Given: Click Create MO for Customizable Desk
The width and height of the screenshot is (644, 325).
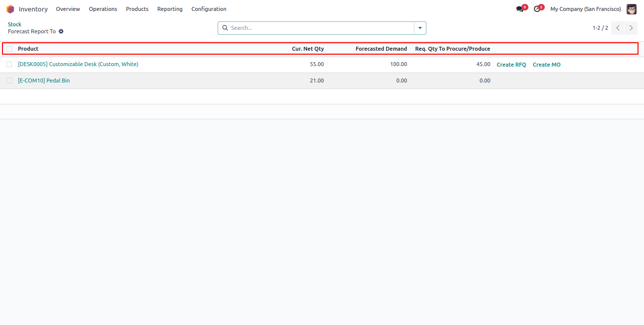Looking at the screenshot, I should tap(547, 65).
